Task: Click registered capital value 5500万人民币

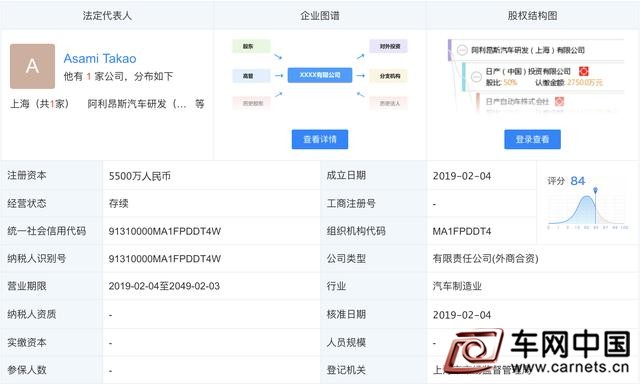Action: point(140,176)
